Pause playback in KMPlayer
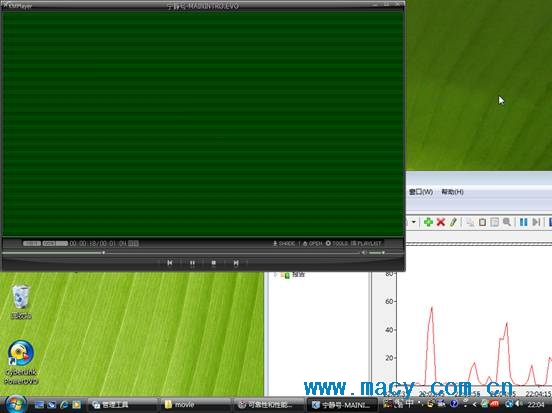Screen dimensions: 552x413 192,263
